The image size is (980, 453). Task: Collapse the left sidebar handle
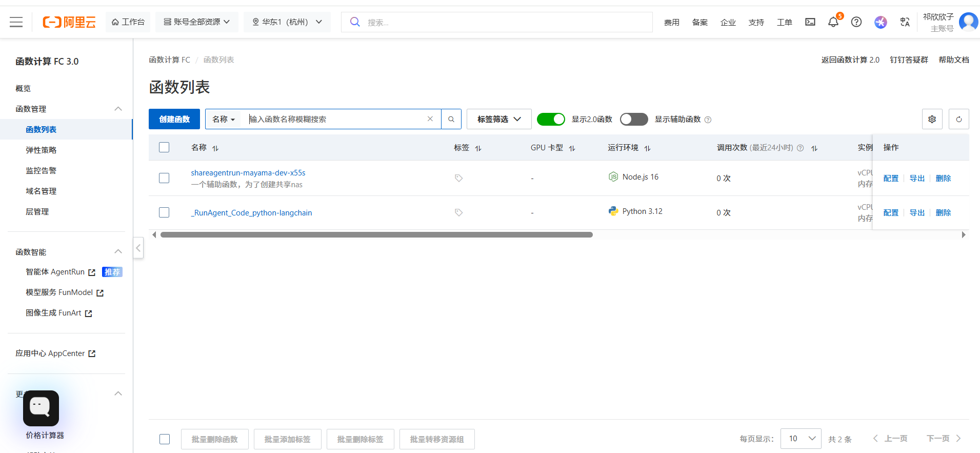coord(138,248)
